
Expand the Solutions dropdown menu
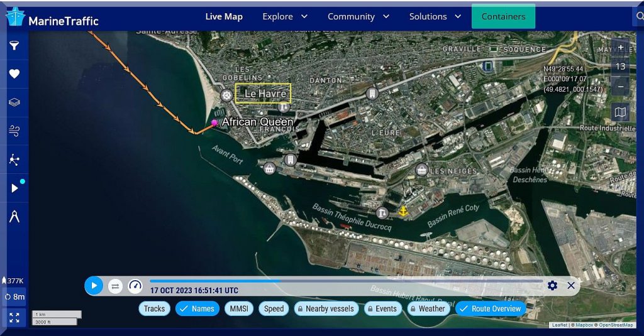point(435,16)
